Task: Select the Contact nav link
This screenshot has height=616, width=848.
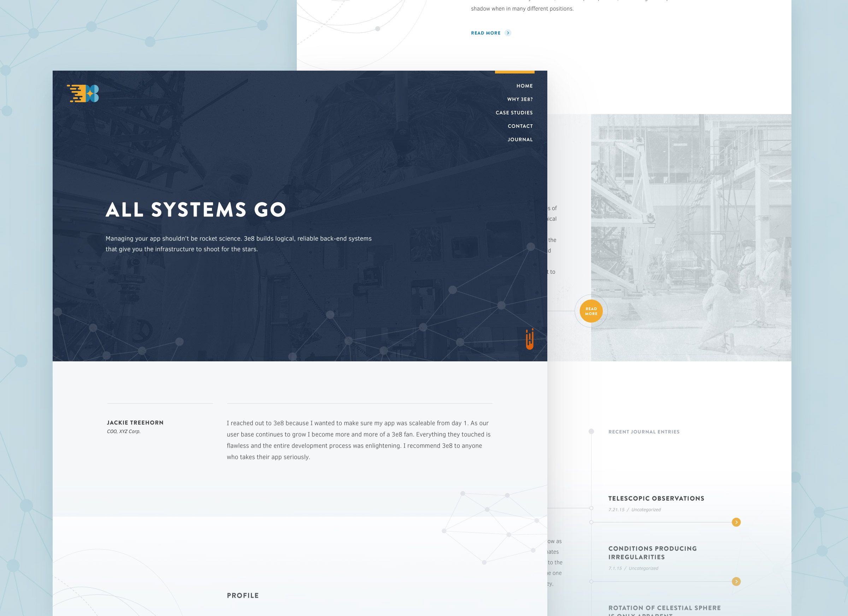Action: [x=520, y=126]
